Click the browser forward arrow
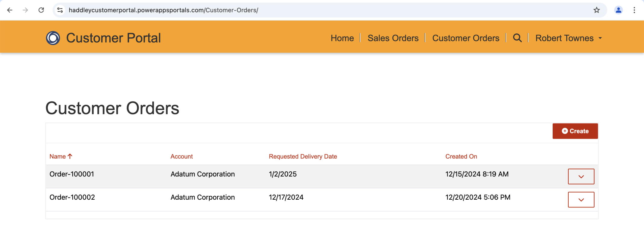Image resolution: width=644 pixels, height=234 pixels. [25, 10]
